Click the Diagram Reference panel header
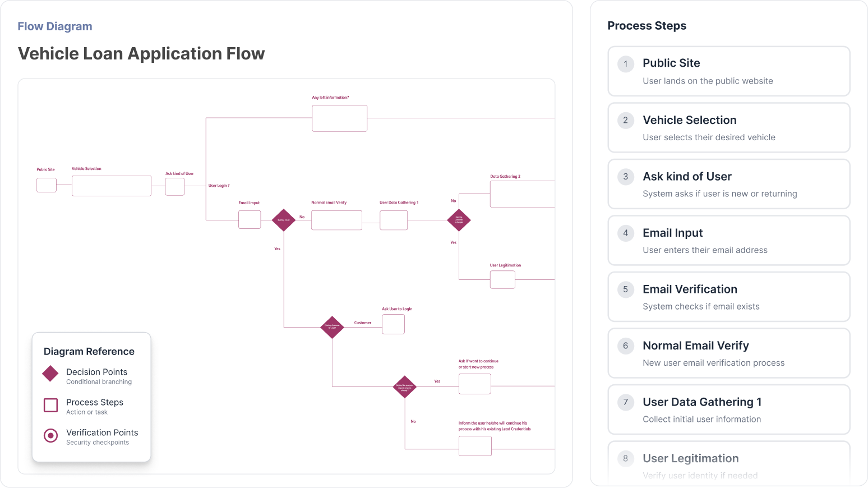Viewport: 868px width, 488px height. point(89,351)
